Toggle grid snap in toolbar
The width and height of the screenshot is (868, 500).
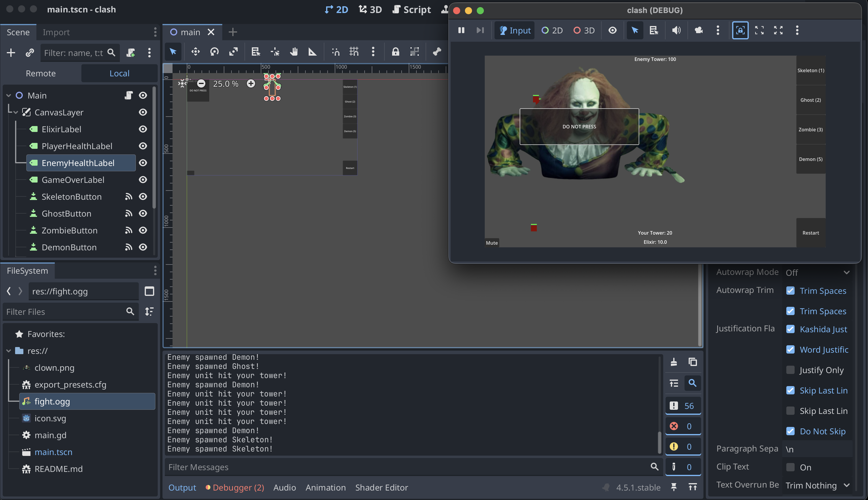(354, 52)
